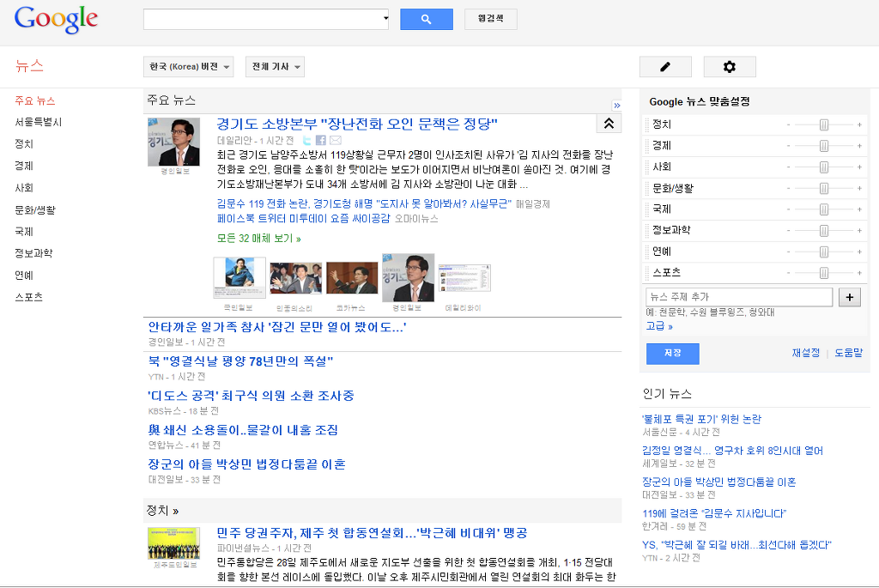879x588 pixels.
Task: Click the blue 저장 save button
Action: [672, 354]
